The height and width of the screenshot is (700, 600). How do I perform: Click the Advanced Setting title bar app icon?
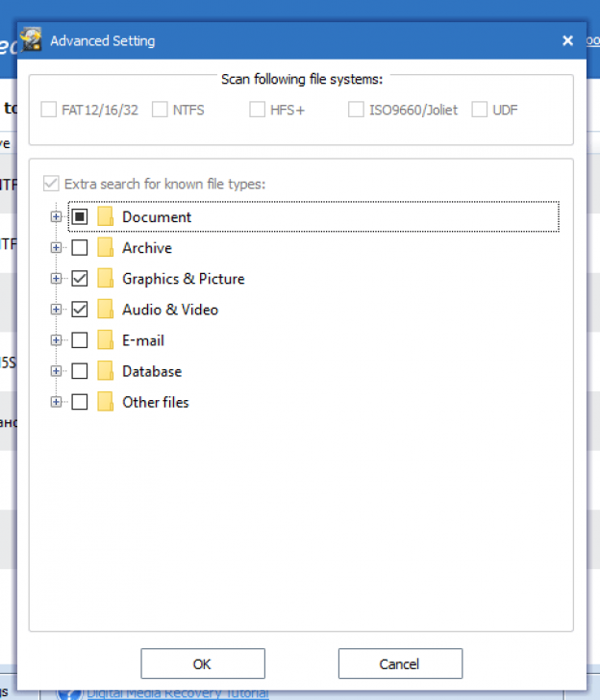pos(33,40)
